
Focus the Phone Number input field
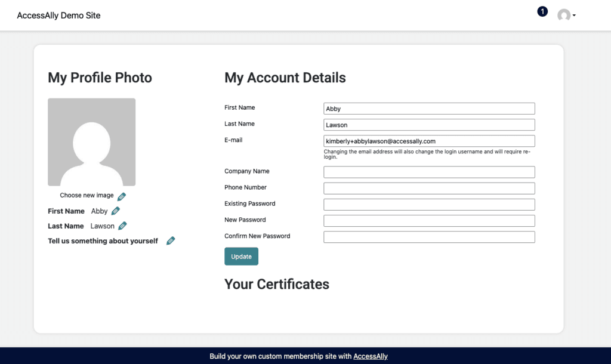tap(429, 188)
